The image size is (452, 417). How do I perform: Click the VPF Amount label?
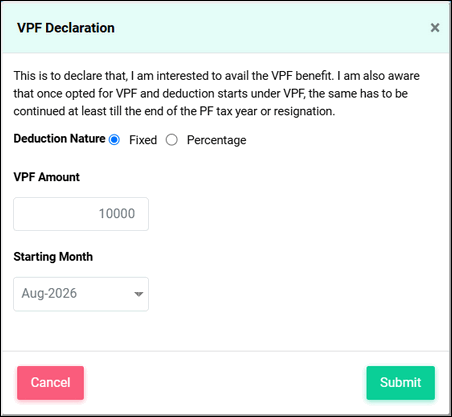point(46,177)
